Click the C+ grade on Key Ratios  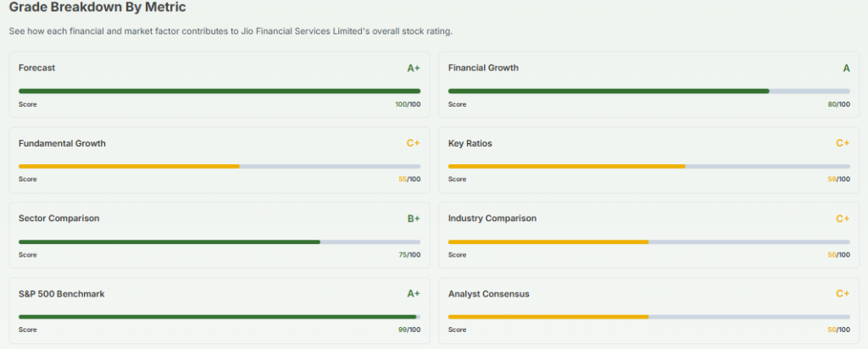point(843,143)
